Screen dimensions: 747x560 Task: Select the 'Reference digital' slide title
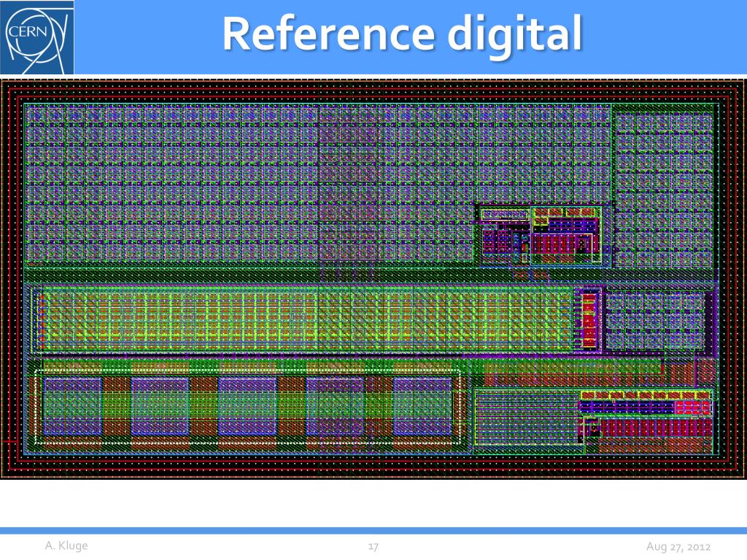(x=403, y=34)
